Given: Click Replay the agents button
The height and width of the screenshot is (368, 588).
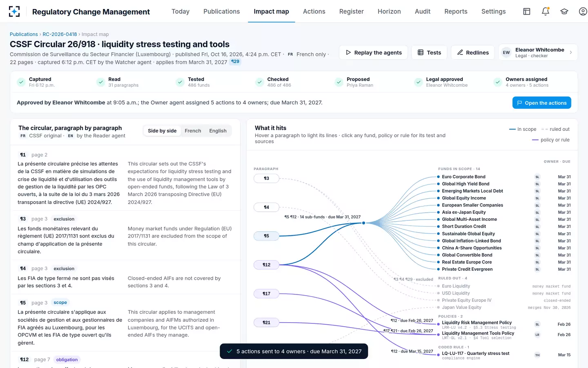Looking at the screenshot, I should tap(374, 52).
